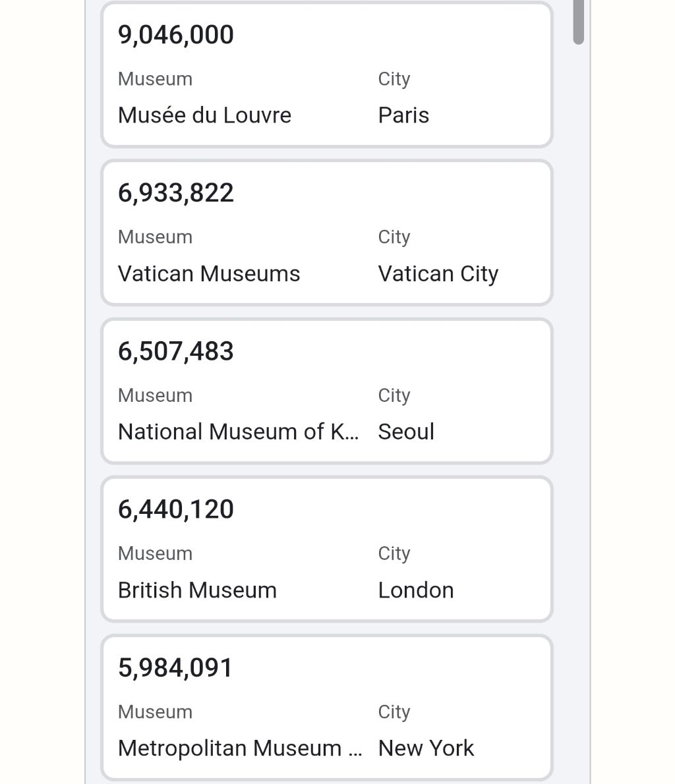This screenshot has width=675, height=784.
Task: Click the City label in Seoul card
Action: [x=394, y=396]
